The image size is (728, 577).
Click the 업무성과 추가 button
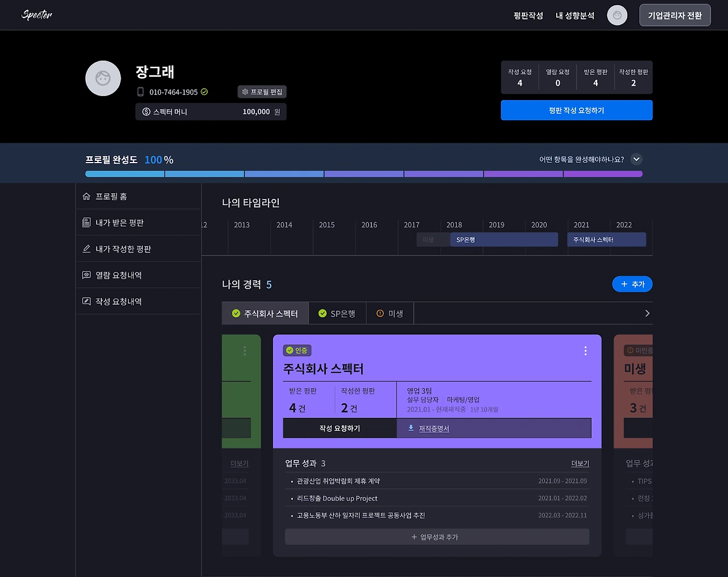point(437,537)
